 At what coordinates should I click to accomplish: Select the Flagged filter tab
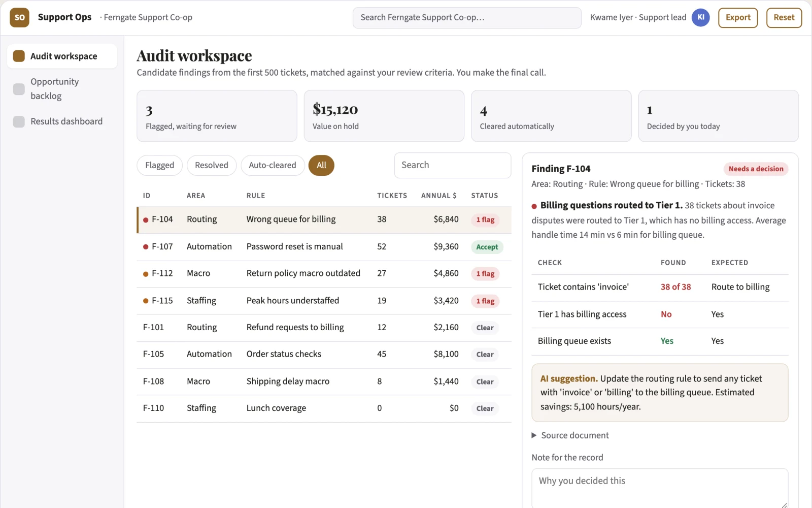pyautogui.click(x=159, y=166)
